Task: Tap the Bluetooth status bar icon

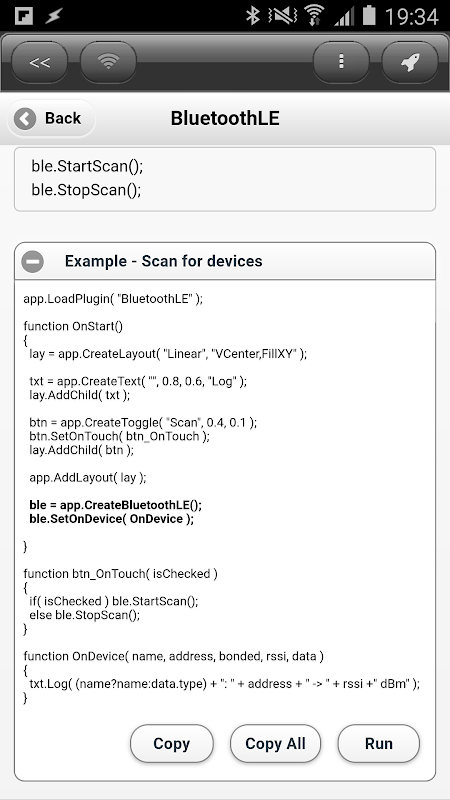Action: pyautogui.click(x=253, y=16)
